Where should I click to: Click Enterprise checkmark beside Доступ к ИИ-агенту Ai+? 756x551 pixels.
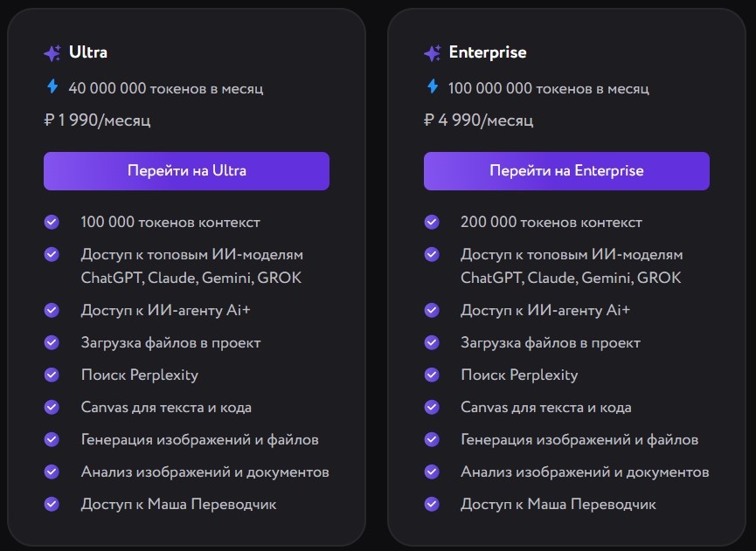coord(432,310)
